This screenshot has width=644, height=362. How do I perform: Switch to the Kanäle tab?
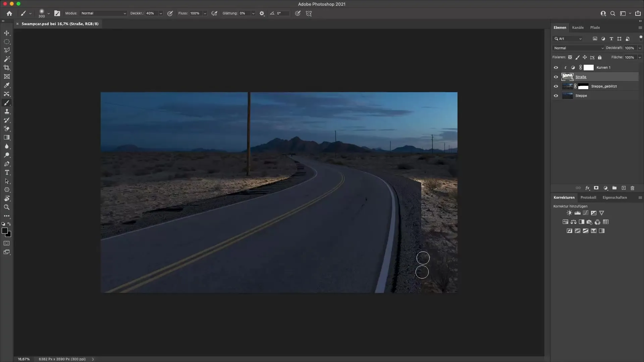coord(578,27)
